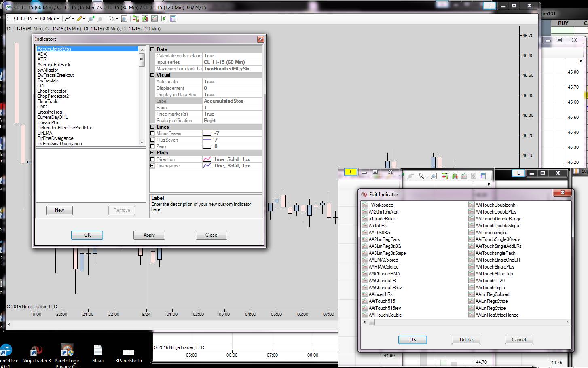588x368 pixels.
Task: Select the yellow pencil drawing tool
Action: (x=79, y=19)
